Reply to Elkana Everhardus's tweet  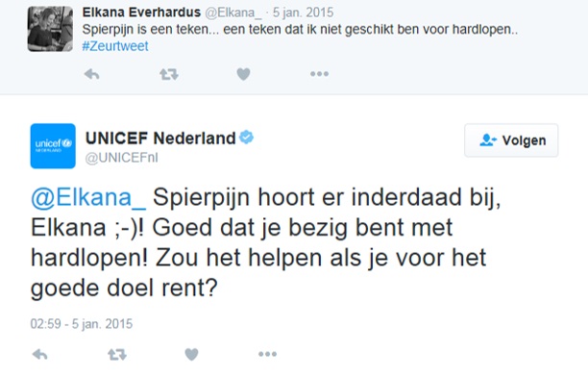pyautogui.click(x=92, y=74)
